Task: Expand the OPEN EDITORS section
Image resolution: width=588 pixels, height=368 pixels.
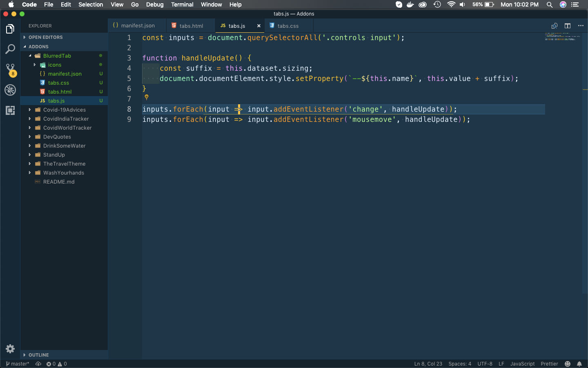Action: tap(64, 37)
